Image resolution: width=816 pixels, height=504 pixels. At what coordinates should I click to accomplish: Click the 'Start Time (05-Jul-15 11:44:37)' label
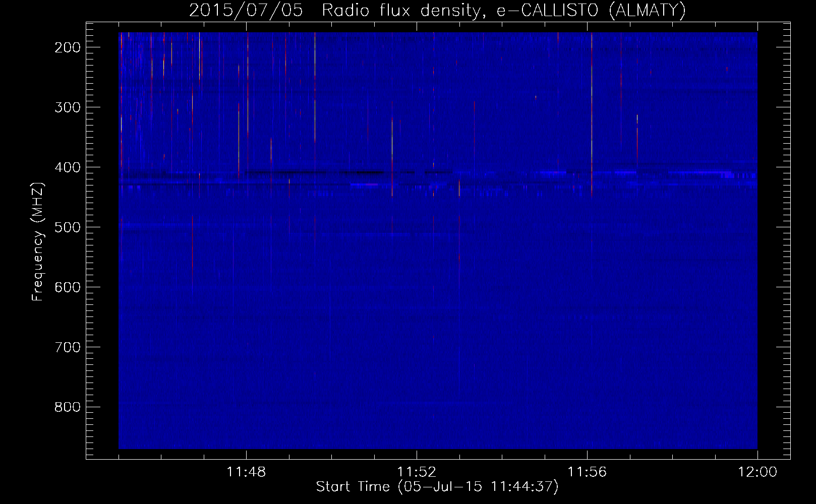coord(437,487)
